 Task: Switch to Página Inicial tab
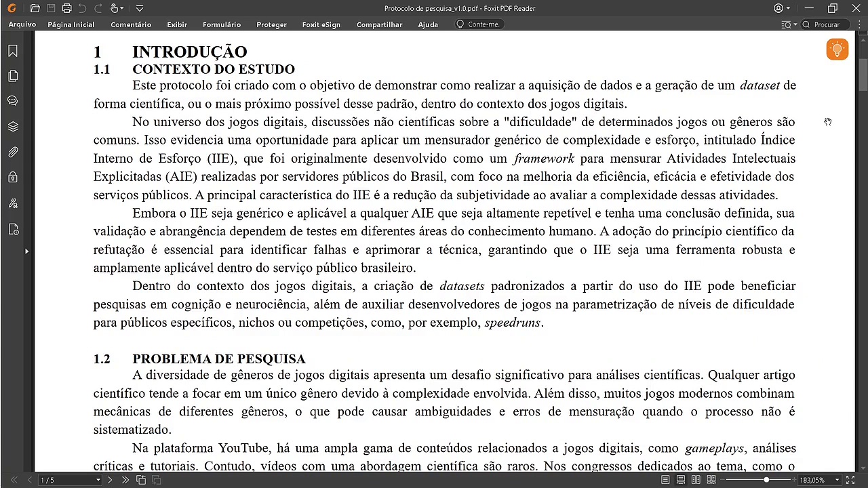pos(71,24)
